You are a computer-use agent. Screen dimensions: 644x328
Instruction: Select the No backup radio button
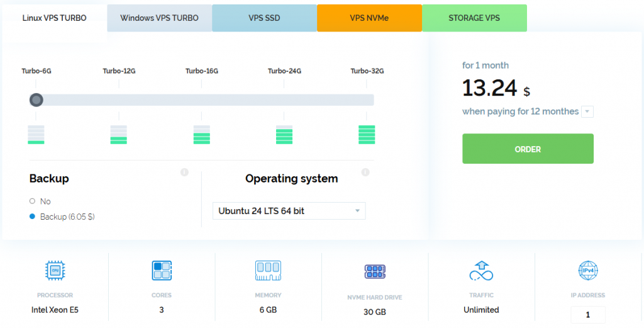click(33, 201)
